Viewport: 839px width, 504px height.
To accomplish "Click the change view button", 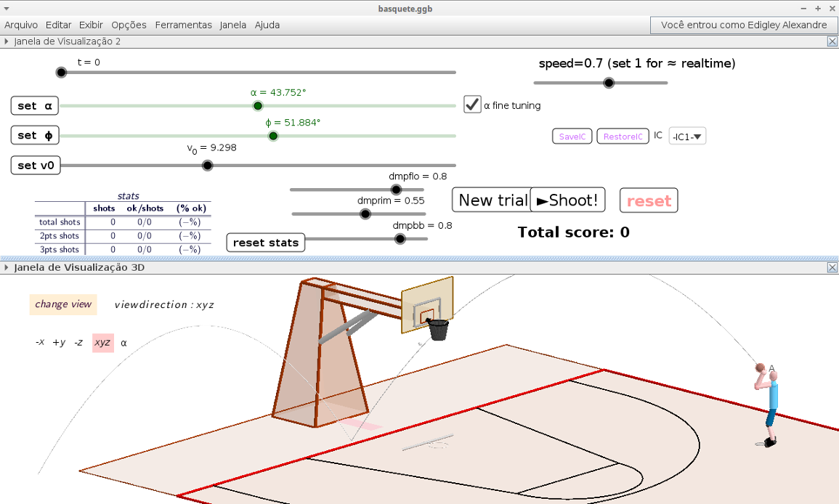I will [63, 304].
